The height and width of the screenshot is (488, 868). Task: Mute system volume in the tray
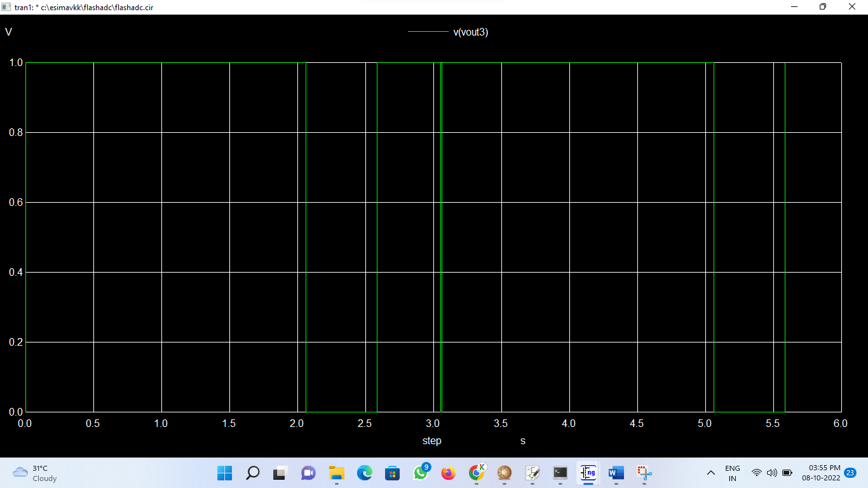[x=771, y=473]
